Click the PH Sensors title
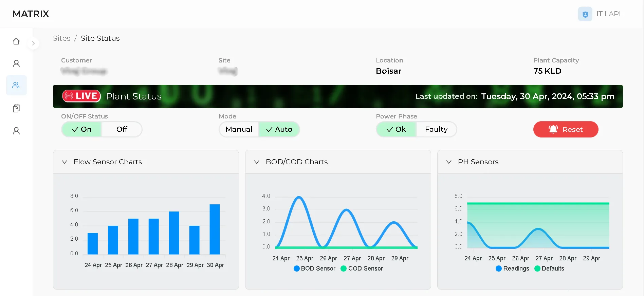 478,162
